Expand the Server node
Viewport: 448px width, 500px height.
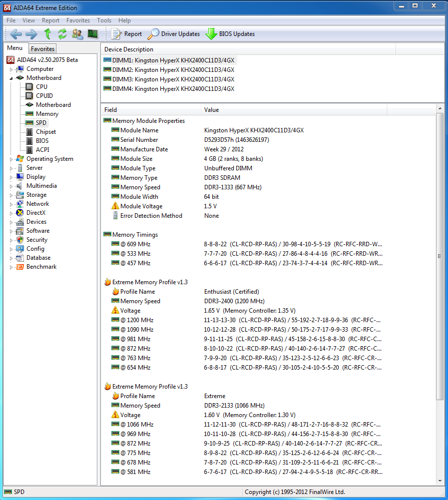pyautogui.click(x=11, y=168)
